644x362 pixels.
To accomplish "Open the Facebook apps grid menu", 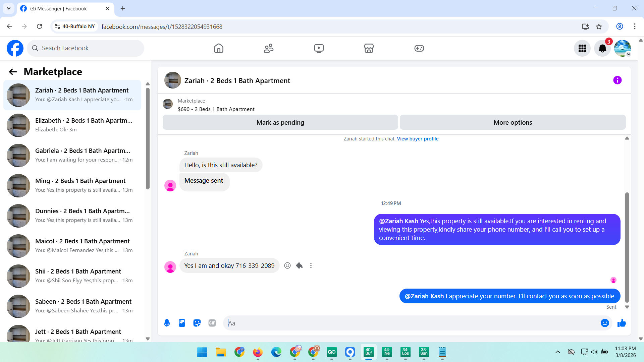I will tap(582, 48).
